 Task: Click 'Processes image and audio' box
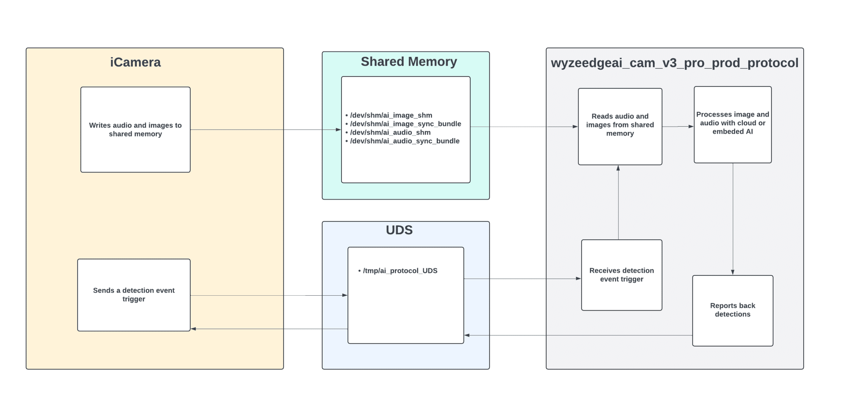(x=732, y=123)
